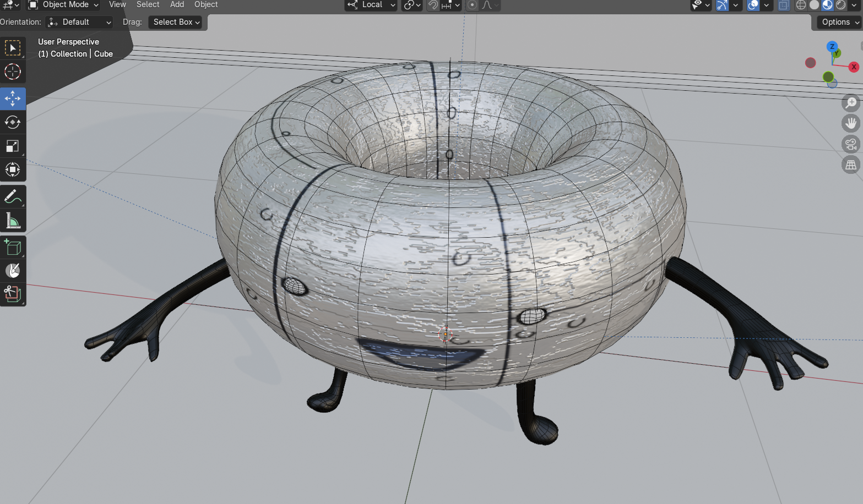Open the snapping options dropdown

pyautogui.click(x=451, y=5)
